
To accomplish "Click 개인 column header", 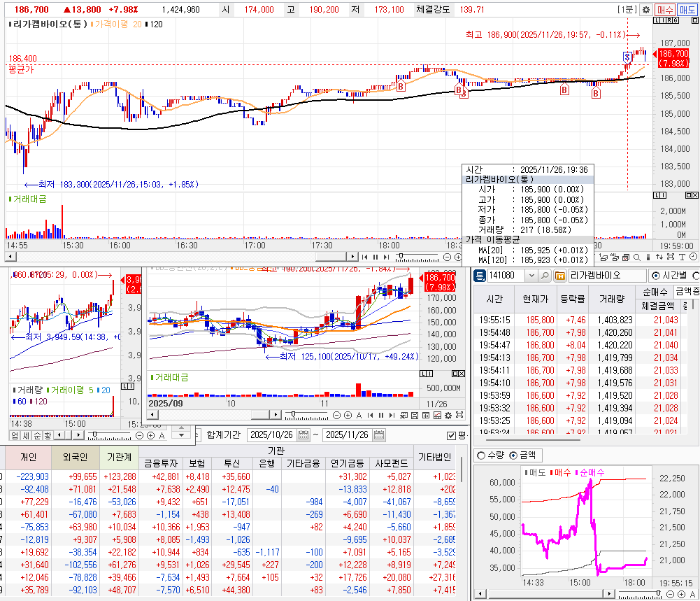I will 28,458.
